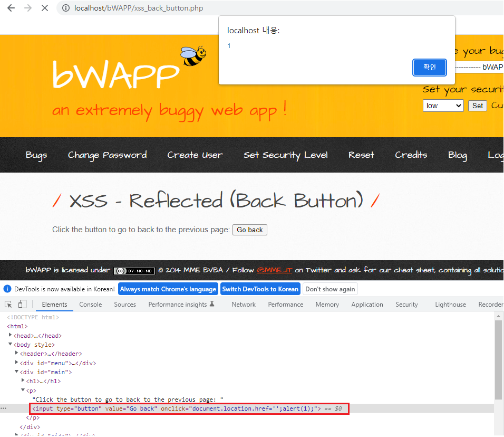Collapse the p element node

coord(23,390)
